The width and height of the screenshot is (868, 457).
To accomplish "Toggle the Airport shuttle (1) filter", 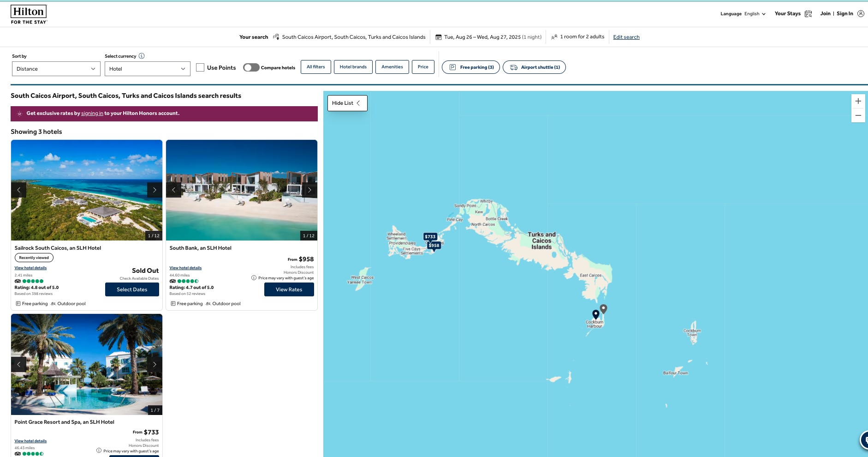I will click(x=534, y=67).
